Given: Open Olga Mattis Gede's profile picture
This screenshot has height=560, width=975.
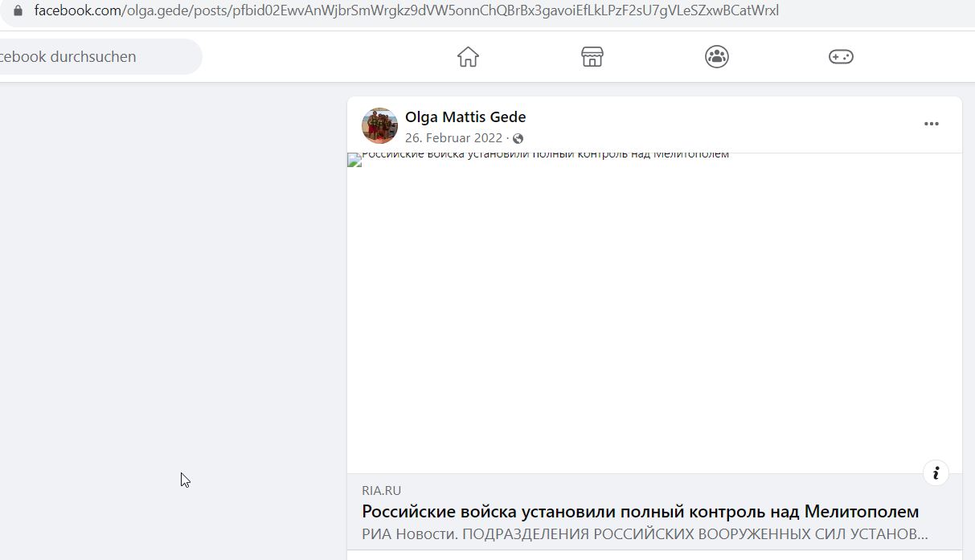Looking at the screenshot, I should pyautogui.click(x=379, y=125).
